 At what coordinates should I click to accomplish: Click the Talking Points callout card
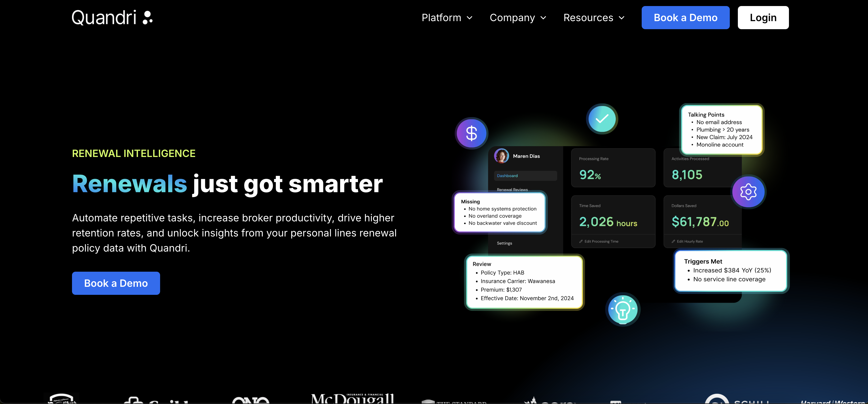[721, 130]
